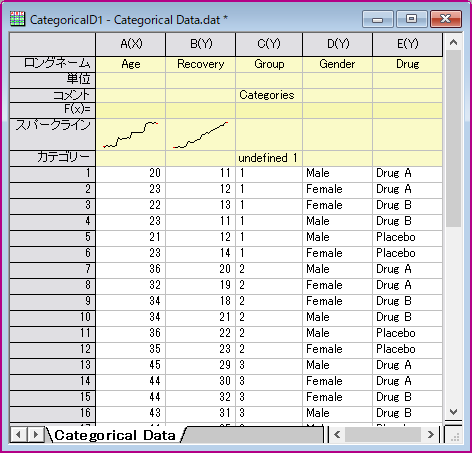Close the CategoricalD1 window

point(446,19)
